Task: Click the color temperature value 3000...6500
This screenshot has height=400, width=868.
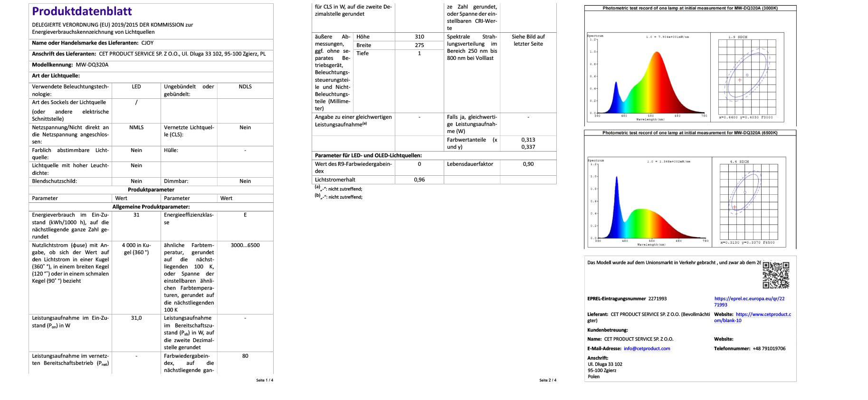Action: (245, 246)
